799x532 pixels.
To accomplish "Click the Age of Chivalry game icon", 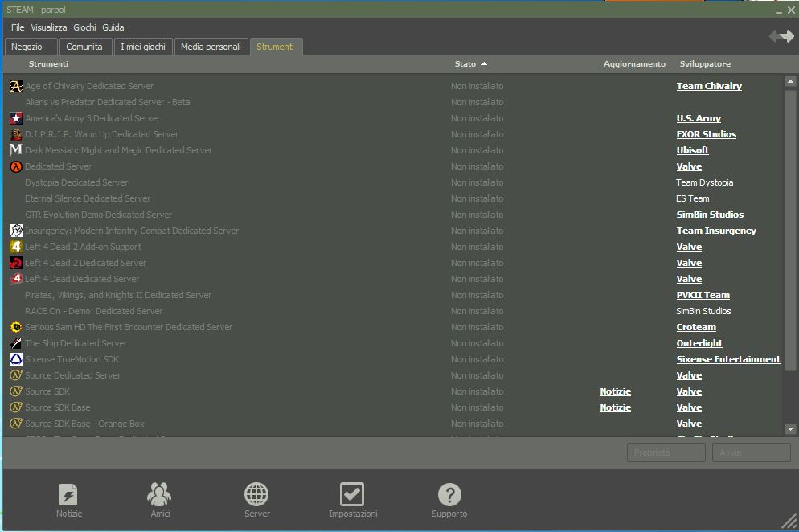I will [16, 86].
